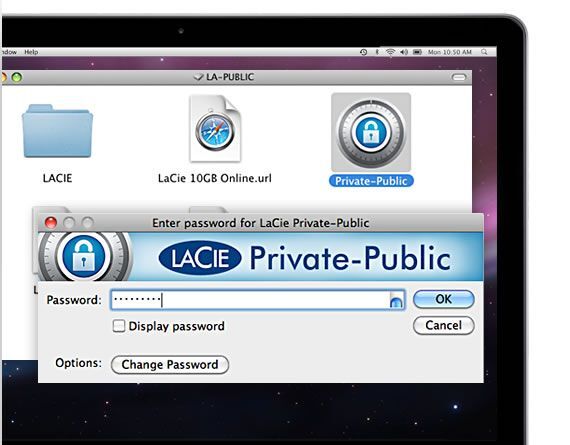Click the Wi-Fi status icon

point(390,52)
